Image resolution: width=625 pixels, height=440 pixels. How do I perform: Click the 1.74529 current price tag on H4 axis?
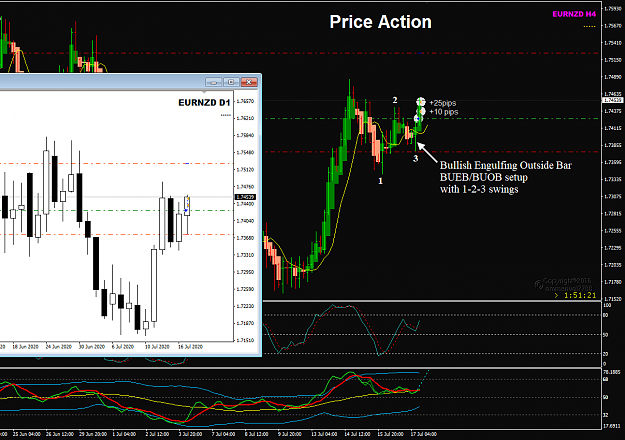tap(612, 100)
